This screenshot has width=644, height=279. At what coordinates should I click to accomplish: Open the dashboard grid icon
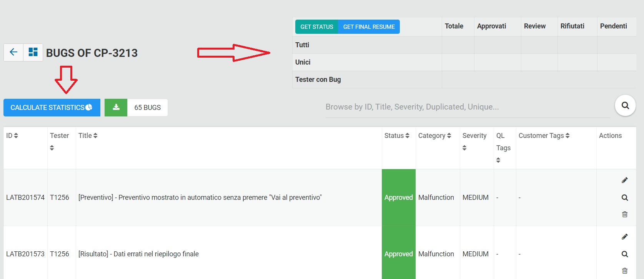(33, 52)
